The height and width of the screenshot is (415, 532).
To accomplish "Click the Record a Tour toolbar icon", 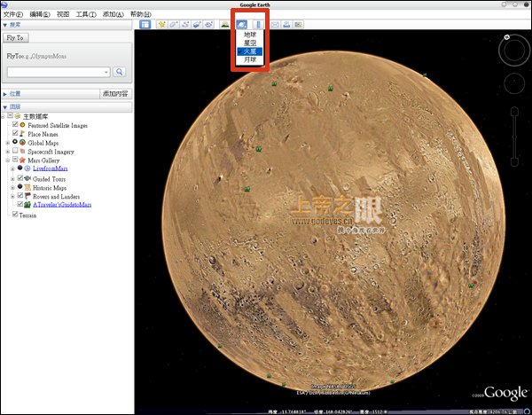I will pyautogui.click(x=209, y=25).
